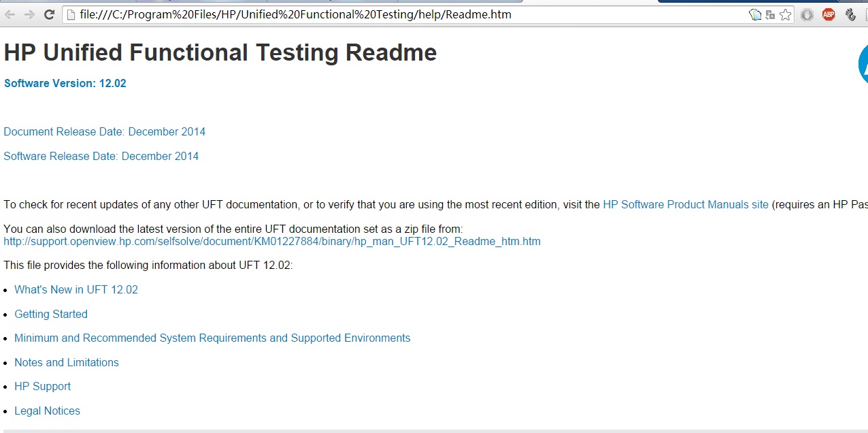This screenshot has height=433, width=868.
Task: Open the support.openview.hp.com documentation zip URL
Action: tap(272, 241)
